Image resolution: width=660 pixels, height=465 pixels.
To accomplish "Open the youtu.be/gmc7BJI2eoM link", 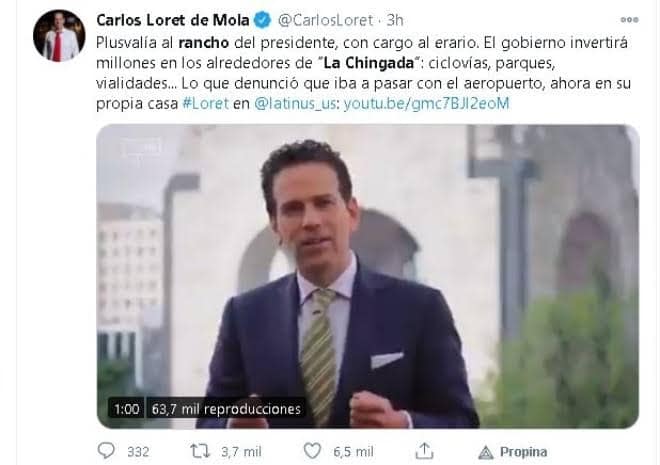I will pos(426,104).
